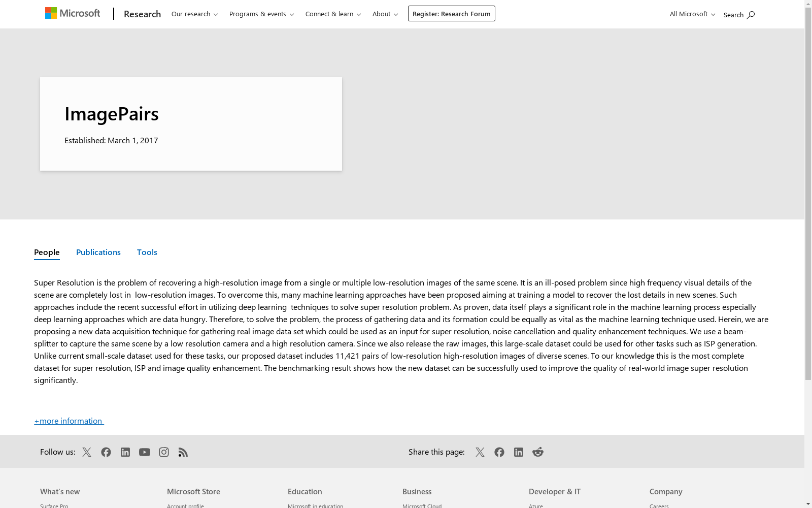Switch to the Publications tab
The height and width of the screenshot is (508, 812).
coord(98,252)
